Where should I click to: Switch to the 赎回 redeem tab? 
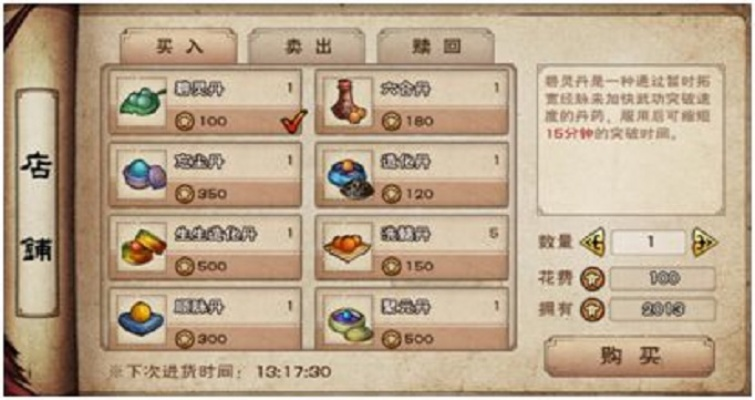436,46
